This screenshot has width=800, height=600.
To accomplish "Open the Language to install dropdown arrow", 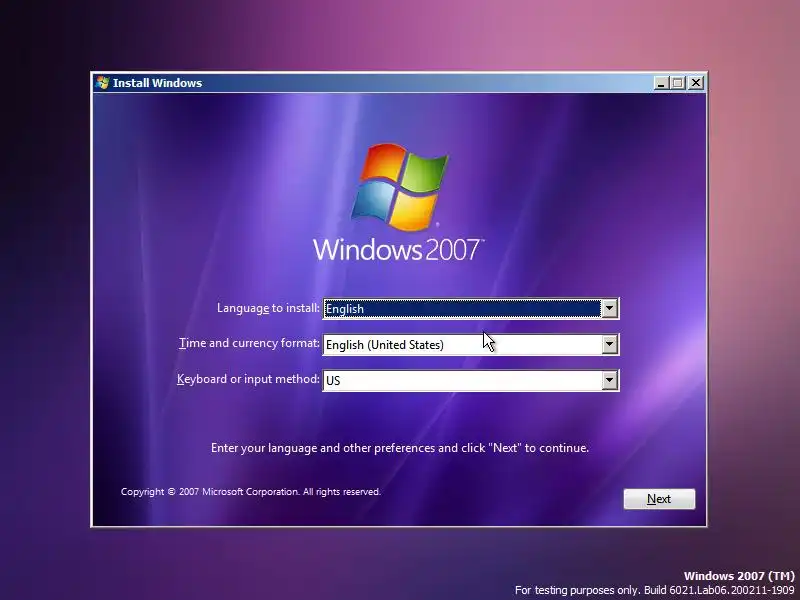I will (x=609, y=309).
